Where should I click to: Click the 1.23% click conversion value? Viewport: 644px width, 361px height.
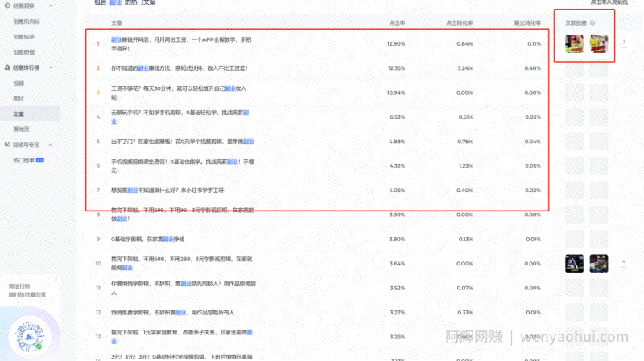[466, 166]
